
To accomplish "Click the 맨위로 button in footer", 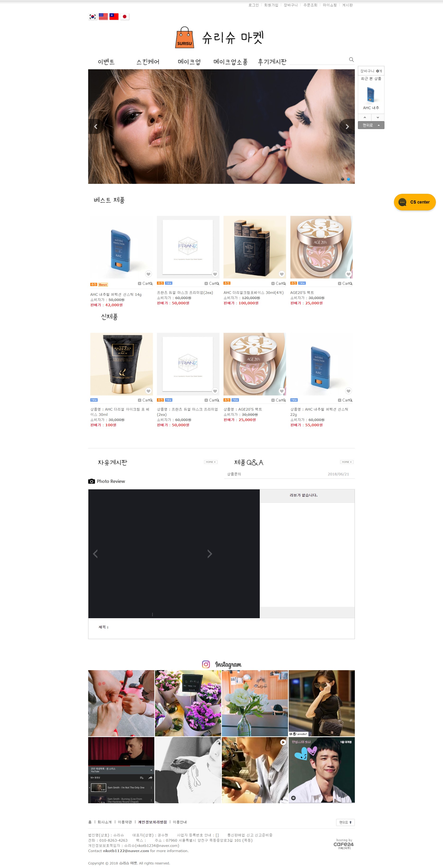I will (x=345, y=822).
